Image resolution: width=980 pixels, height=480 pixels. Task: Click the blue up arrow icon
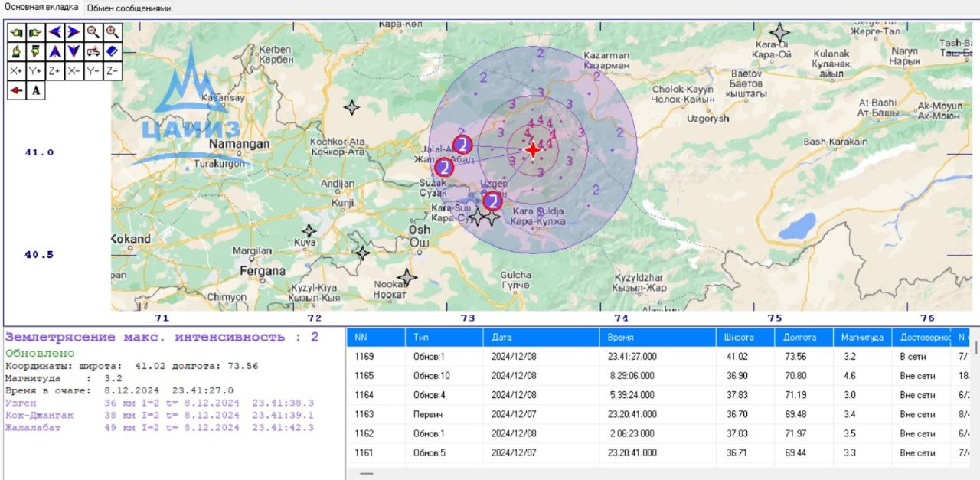pyautogui.click(x=54, y=51)
